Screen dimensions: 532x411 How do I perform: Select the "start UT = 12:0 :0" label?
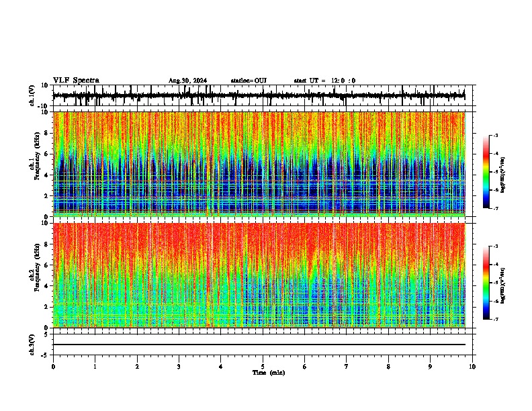324,81
